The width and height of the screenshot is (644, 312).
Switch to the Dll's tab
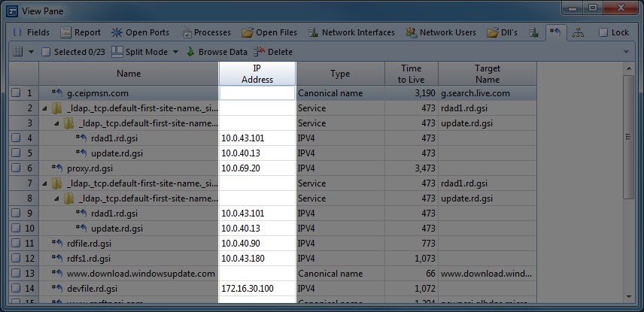coord(503,32)
